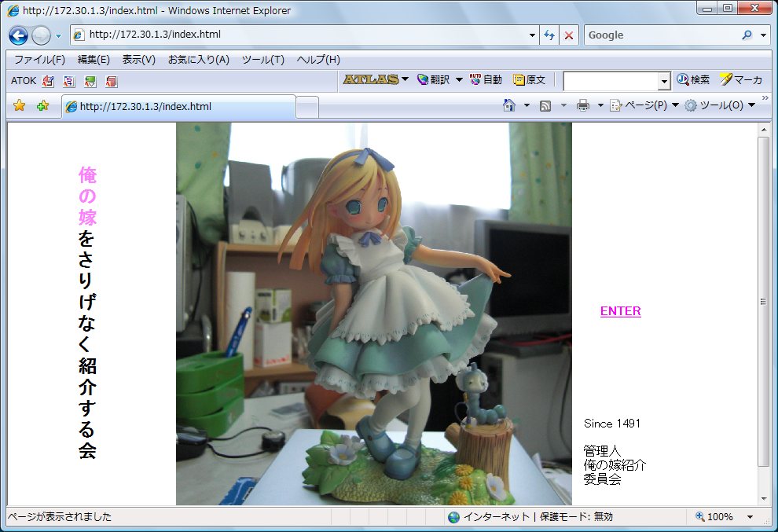Open the recent pages dropdown beside Forward
778x532 pixels.
(58, 35)
